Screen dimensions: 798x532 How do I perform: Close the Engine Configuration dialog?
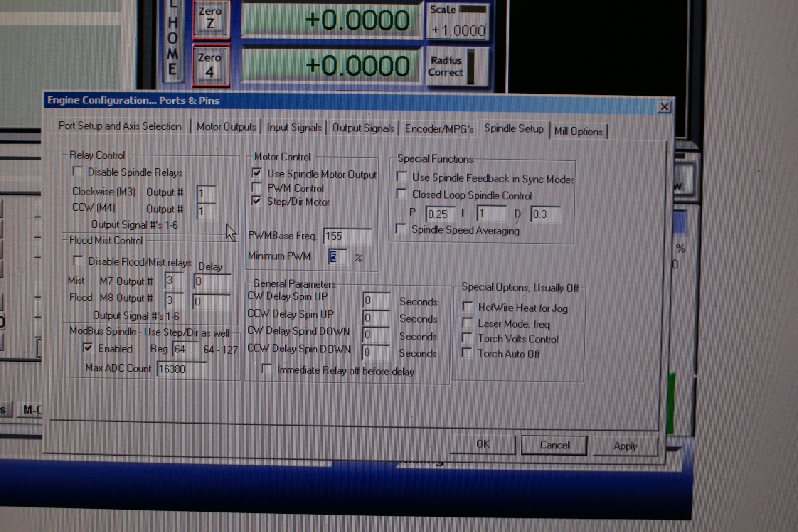tap(664, 107)
